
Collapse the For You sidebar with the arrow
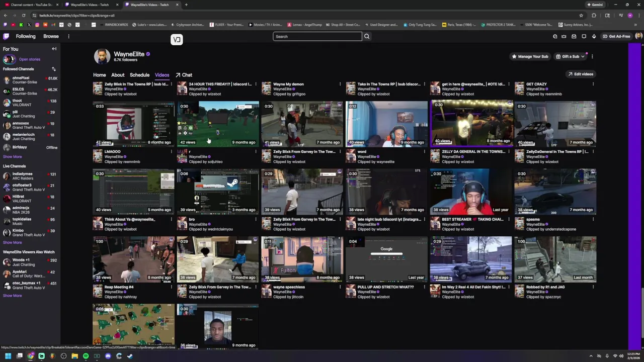pyautogui.click(x=54, y=49)
